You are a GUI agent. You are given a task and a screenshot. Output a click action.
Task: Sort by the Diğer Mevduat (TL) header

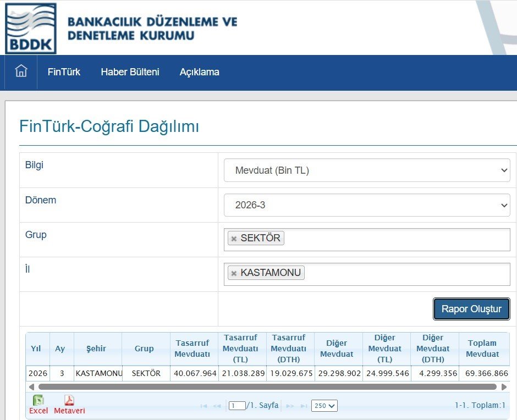[x=387, y=349]
